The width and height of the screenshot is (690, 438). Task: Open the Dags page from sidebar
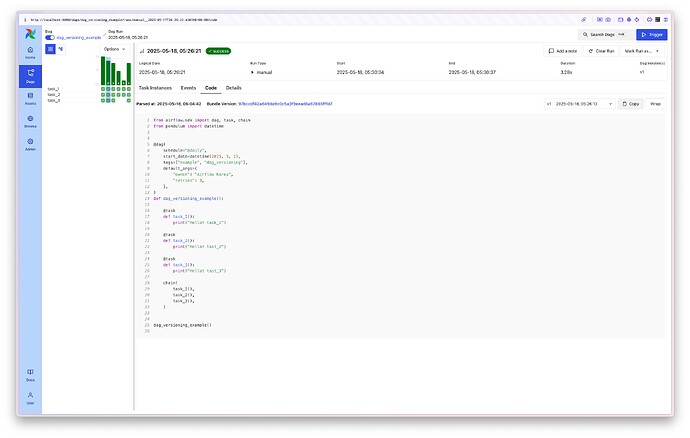[30, 74]
